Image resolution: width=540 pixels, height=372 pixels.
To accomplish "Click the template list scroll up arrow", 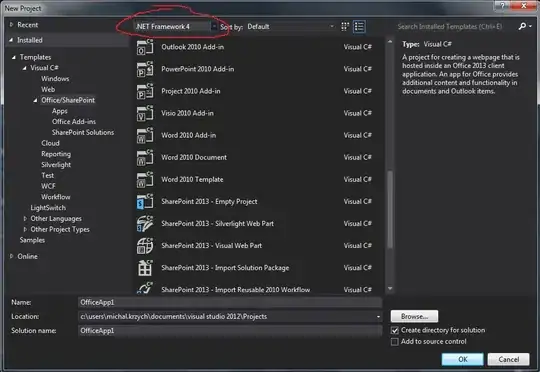I will (x=390, y=42).
